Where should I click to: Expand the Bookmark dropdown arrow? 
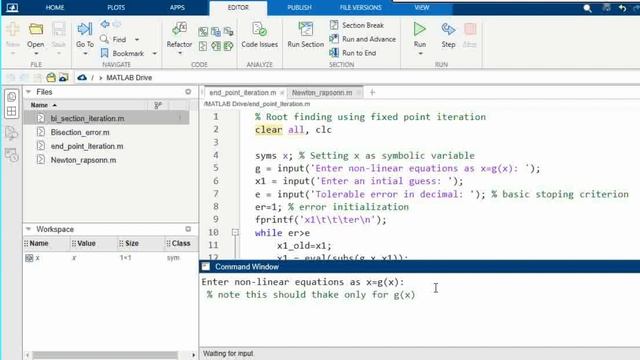click(x=154, y=53)
